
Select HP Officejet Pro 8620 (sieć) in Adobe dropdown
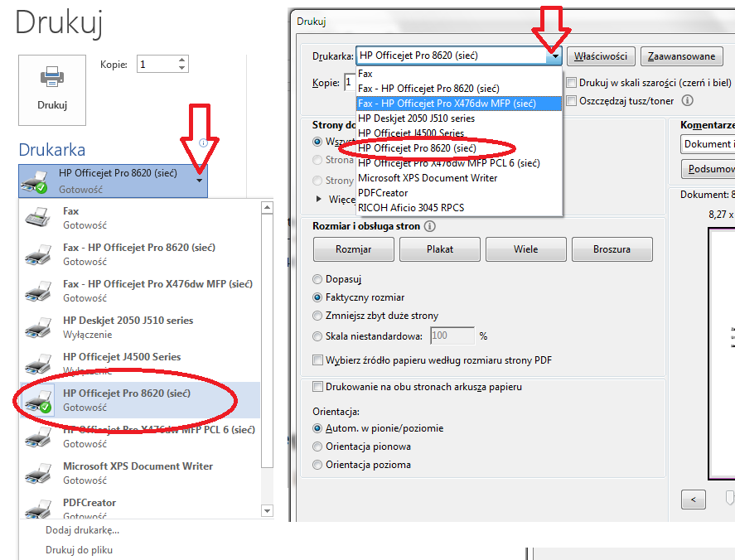click(x=459, y=148)
